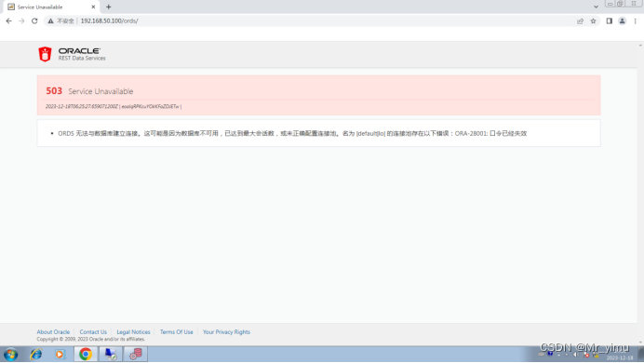Close the Service Unavailable tab
The height and width of the screenshot is (363, 644).
pos(93,7)
